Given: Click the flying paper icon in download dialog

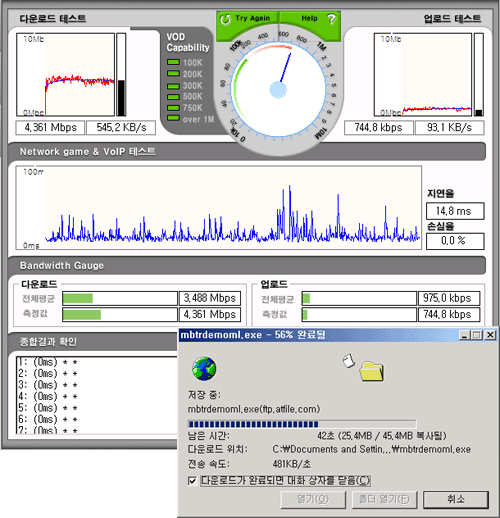Looking at the screenshot, I should 349,361.
